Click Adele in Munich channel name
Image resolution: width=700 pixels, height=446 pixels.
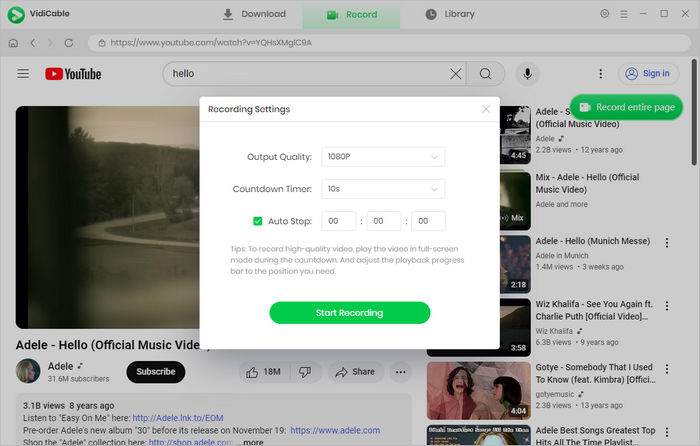coord(562,256)
